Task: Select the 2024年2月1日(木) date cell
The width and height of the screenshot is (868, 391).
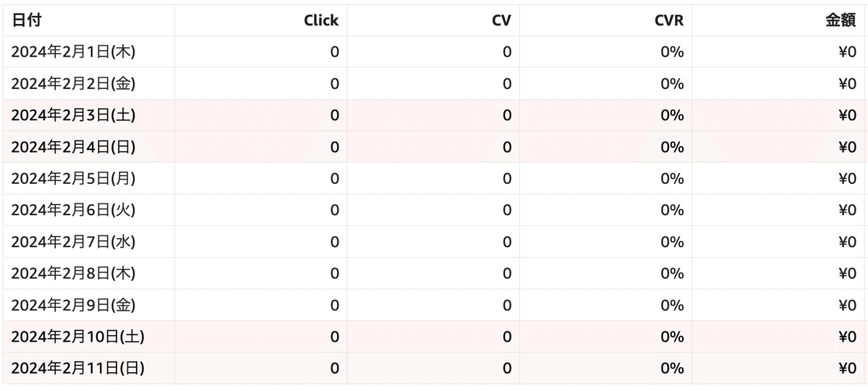Action: click(73, 52)
